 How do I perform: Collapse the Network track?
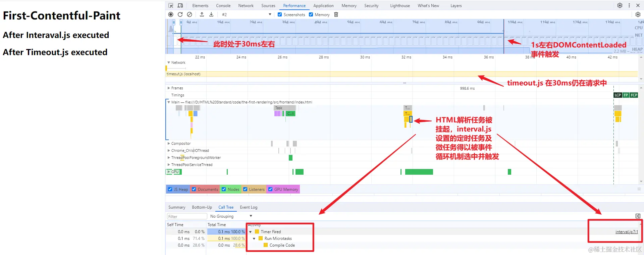pyautogui.click(x=169, y=62)
